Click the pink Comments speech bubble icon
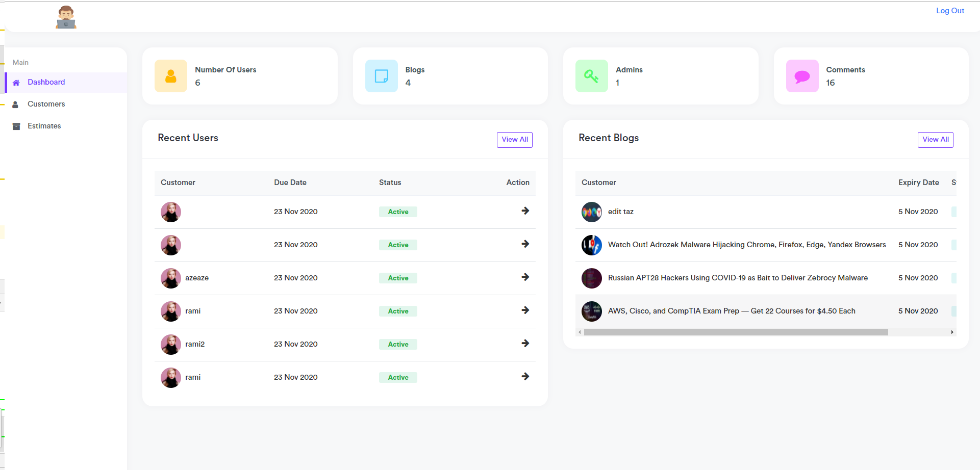This screenshot has height=470, width=980. [x=801, y=75]
